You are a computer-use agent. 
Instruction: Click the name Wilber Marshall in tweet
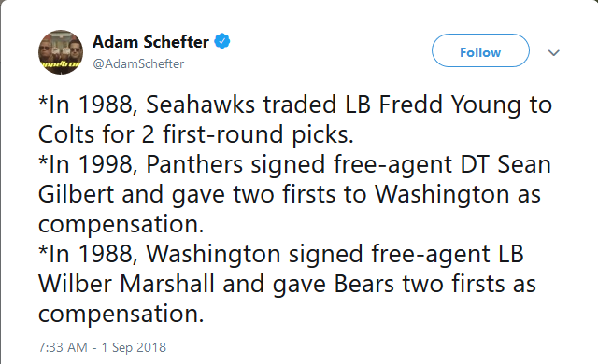click(126, 284)
